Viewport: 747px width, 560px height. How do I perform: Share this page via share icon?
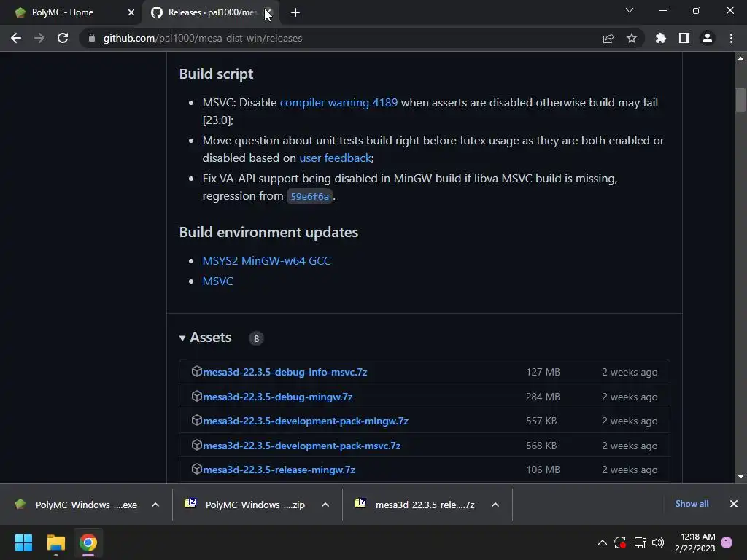608,38
